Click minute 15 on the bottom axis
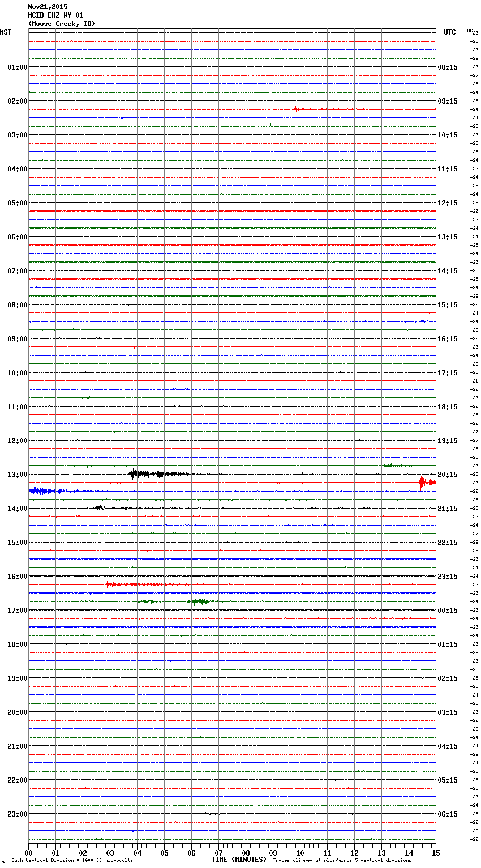This screenshot has width=481, height=868. 436,853
